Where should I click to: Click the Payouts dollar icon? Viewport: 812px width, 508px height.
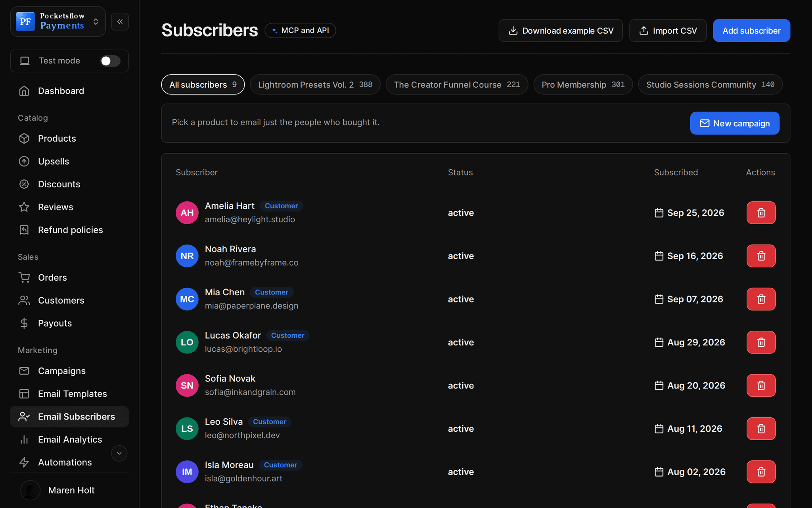tap(24, 323)
